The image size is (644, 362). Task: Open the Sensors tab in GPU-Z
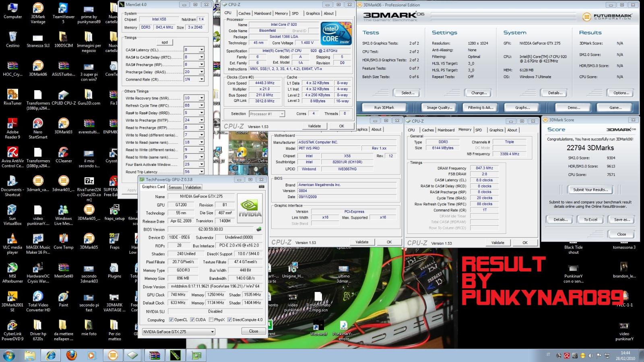pos(175,187)
